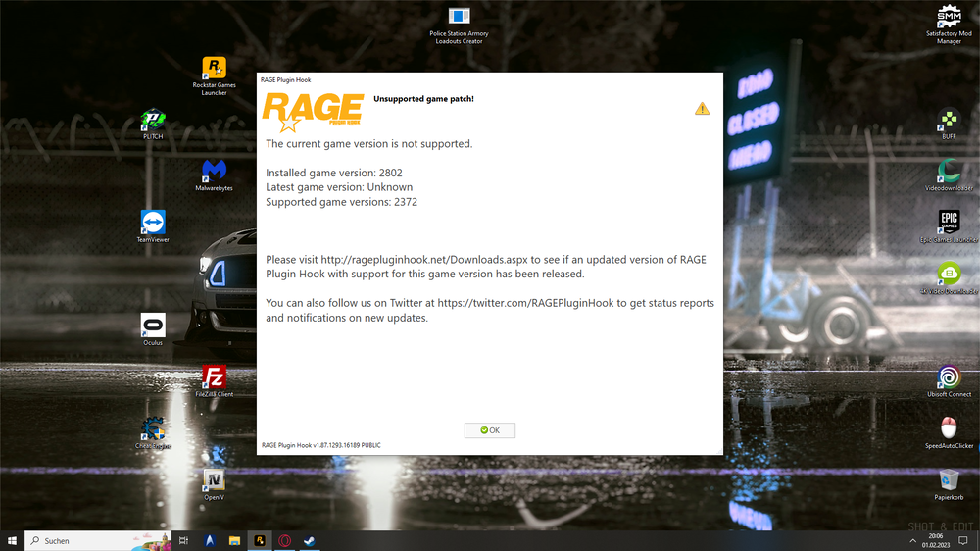Click the 'RAGE Plugin Hook' window title

coord(285,80)
